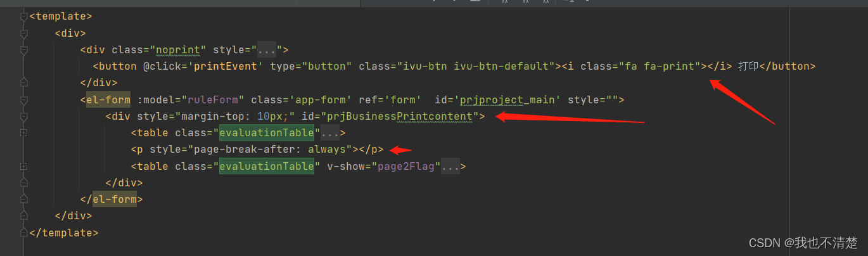Click fold-end marker beside </el-form>
Screen dimensions: 868x256
pyautogui.click(x=24, y=200)
